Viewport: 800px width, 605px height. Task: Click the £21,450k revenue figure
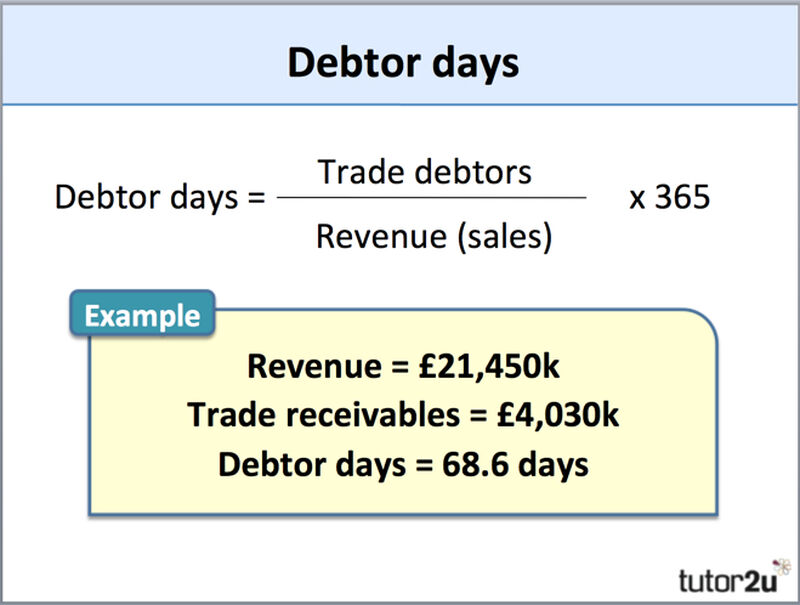[x=489, y=366]
